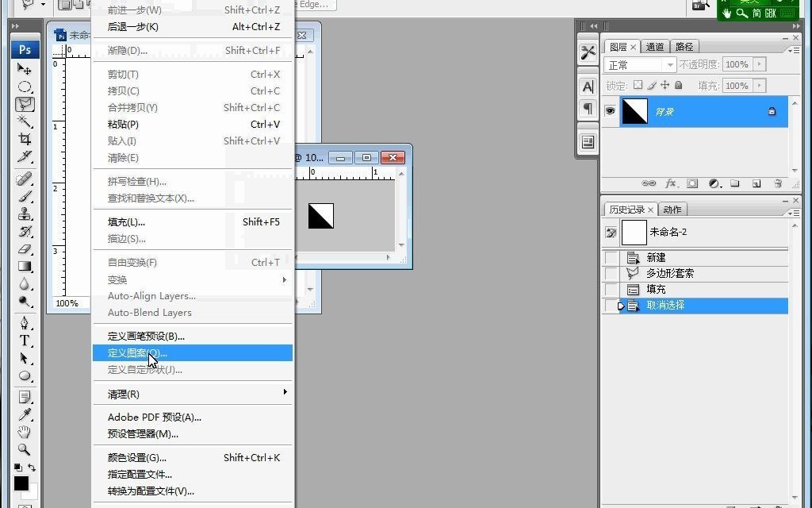This screenshot has height=508, width=812.
Task: Toggle lock transparent pixels in Layers panel
Action: click(638, 85)
